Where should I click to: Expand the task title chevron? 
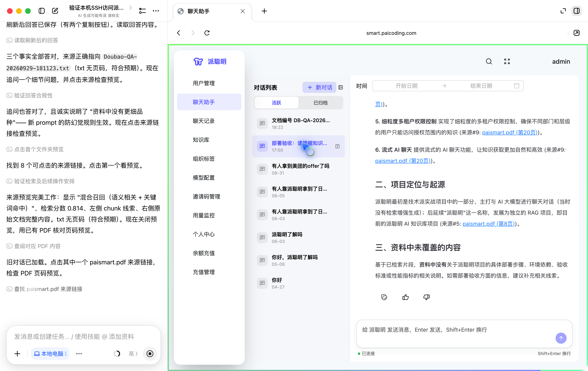pyautogui.click(x=131, y=8)
